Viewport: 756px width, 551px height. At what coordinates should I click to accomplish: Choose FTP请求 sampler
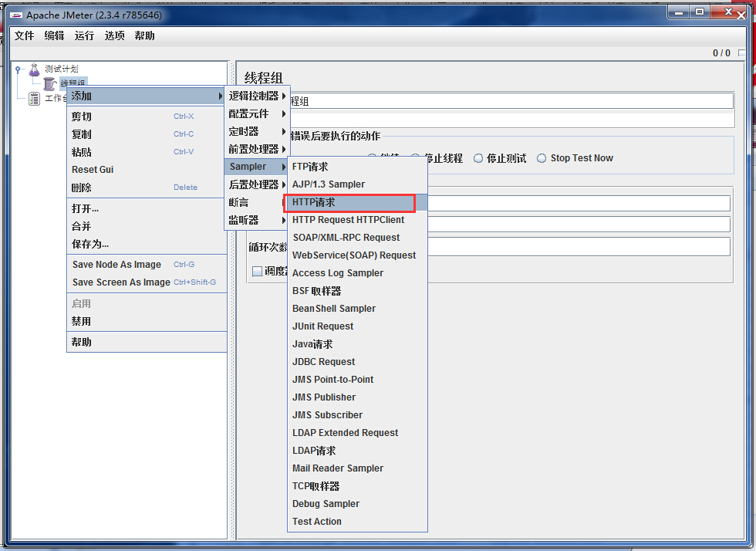(357, 167)
